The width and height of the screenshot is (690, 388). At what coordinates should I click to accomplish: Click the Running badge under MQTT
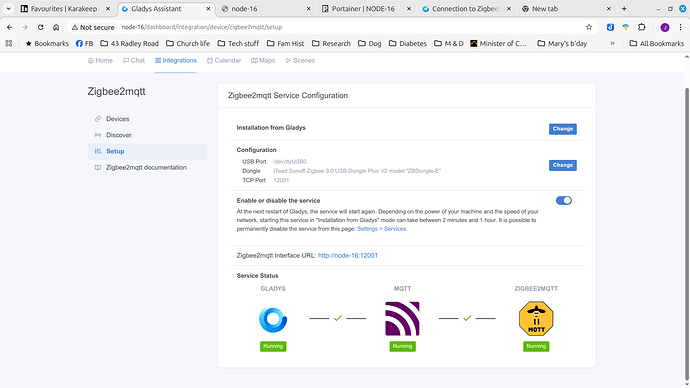(x=402, y=346)
